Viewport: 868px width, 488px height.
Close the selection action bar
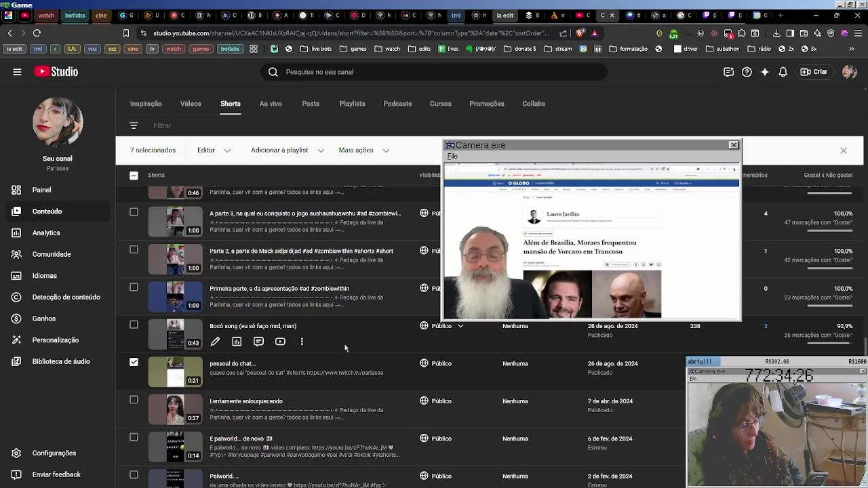tap(844, 150)
